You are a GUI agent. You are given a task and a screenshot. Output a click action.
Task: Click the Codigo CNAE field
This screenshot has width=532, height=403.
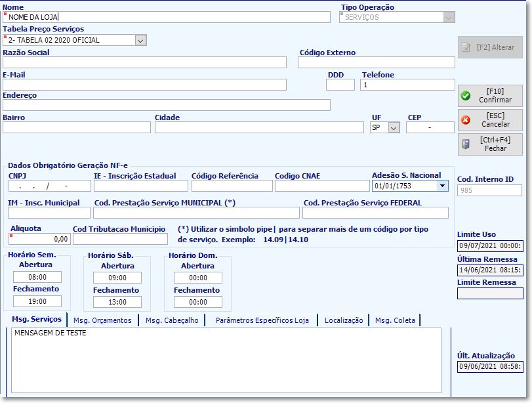[322, 186]
